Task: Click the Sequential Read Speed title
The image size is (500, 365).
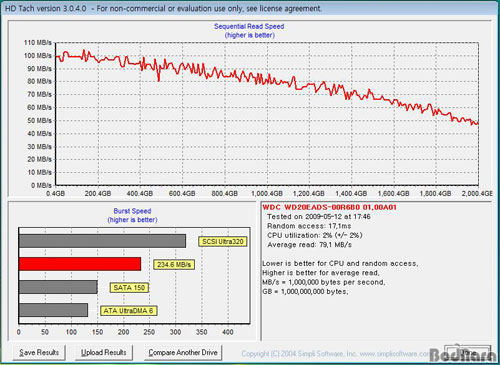Action: click(249, 26)
